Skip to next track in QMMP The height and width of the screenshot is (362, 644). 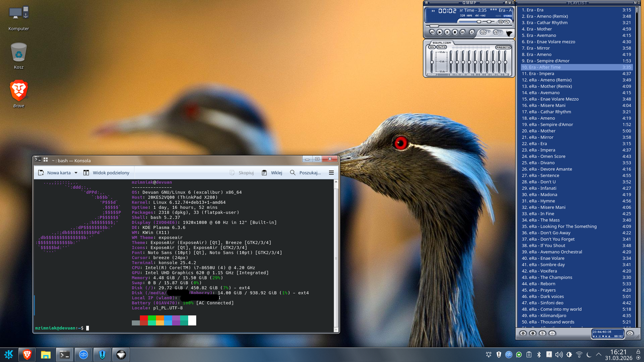click(x=463, y=32)
